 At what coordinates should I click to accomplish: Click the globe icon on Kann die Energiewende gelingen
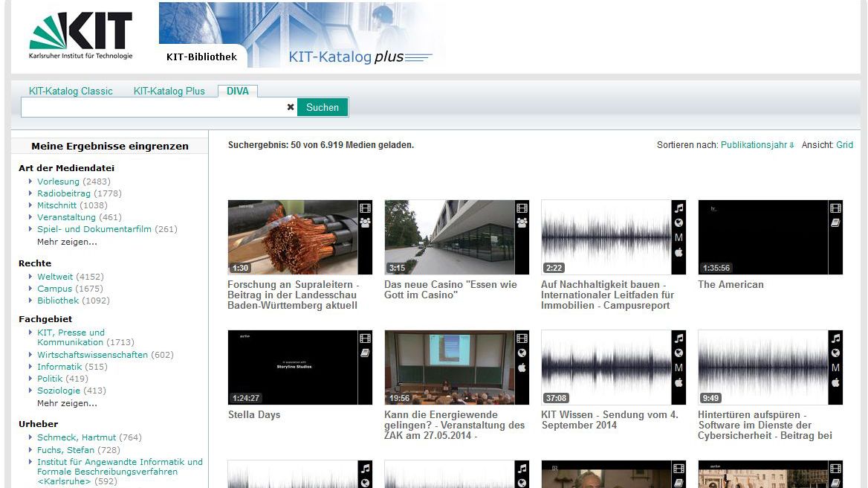pos(522,353)
